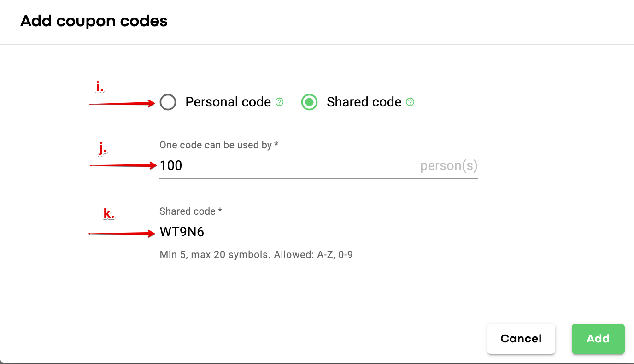Select the Personal code radio button
634x364 pixels.
tap(168, 102)
